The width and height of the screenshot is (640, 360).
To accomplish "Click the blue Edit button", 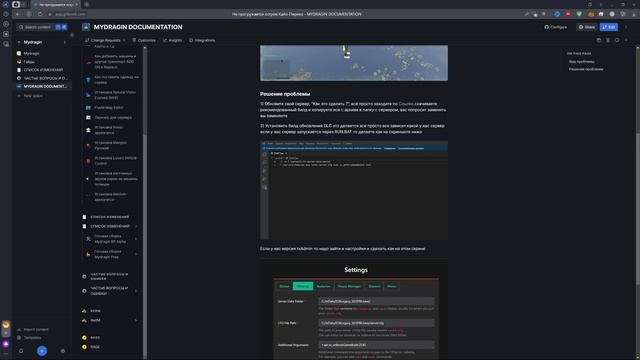I will pyautogui.click(x=609, y=27).
